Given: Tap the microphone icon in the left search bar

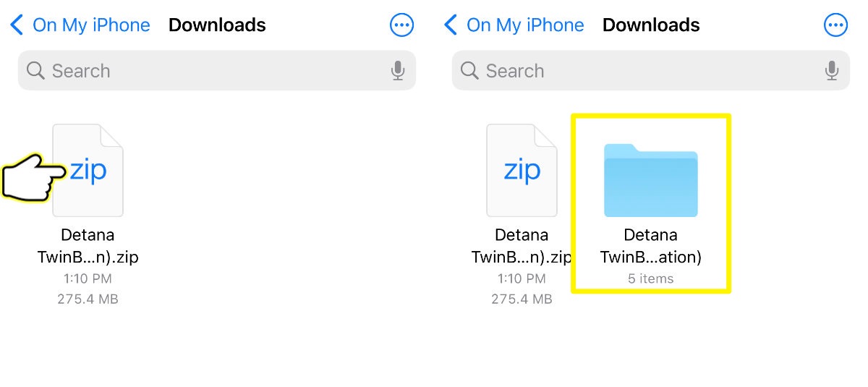Looking at the screenshot, I should click(397, 71).
